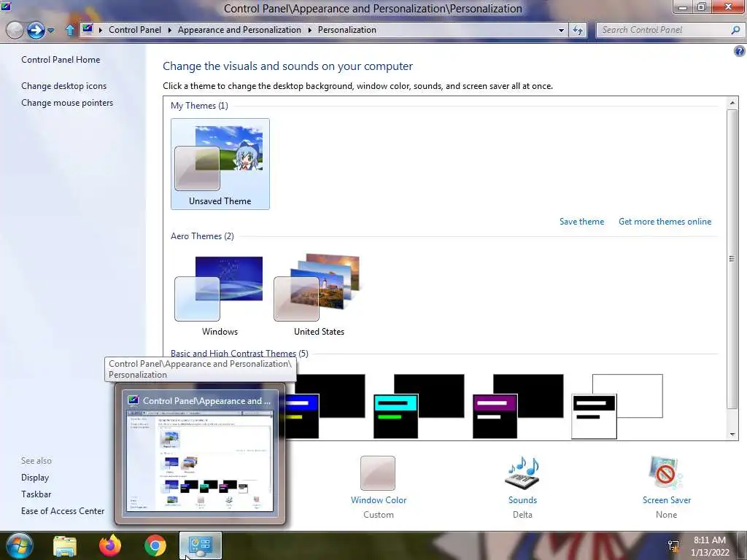Image resolution: width=747 pixels, height=560 pixels.
Task: Open Change mouse pointers link
Action: [x=67, y=102]
